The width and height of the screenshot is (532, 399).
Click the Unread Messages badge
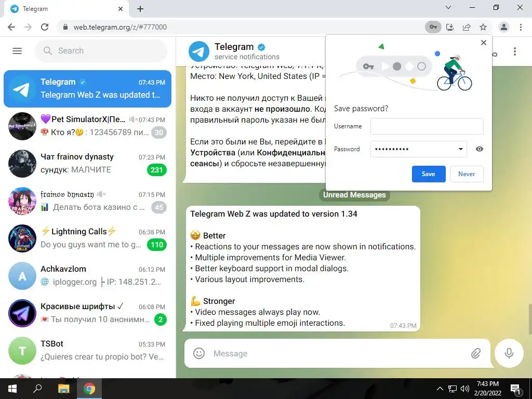coord(354,195)
